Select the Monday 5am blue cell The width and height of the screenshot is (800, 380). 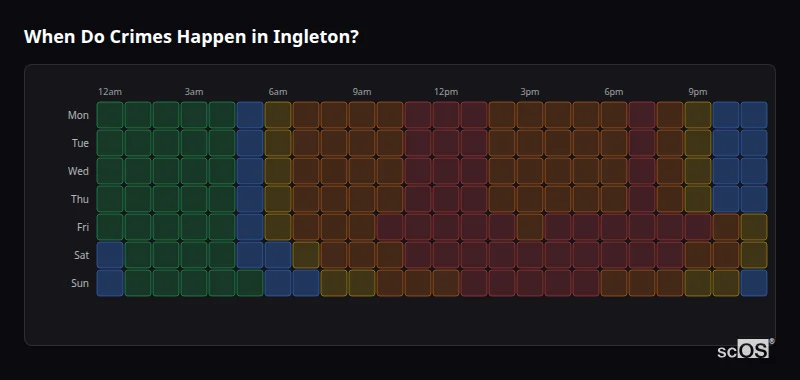tap(250, 115)
